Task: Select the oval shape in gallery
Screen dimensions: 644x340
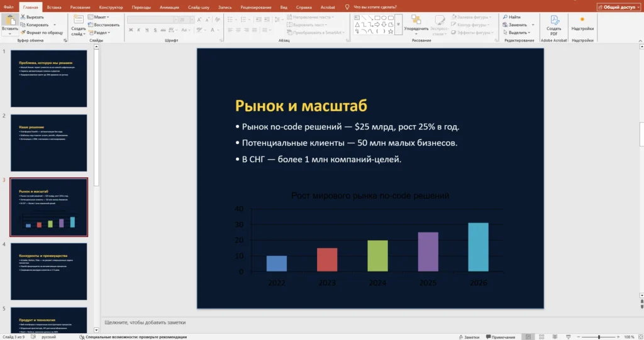Action: pos(384,18)
